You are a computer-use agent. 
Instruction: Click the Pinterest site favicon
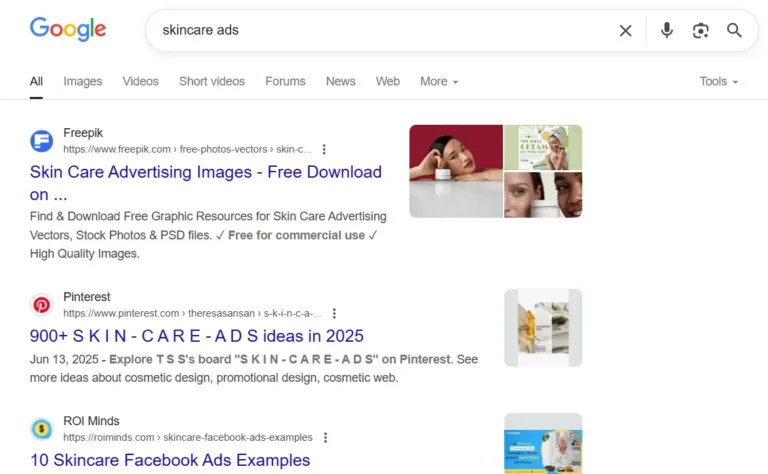pos(42,305)
